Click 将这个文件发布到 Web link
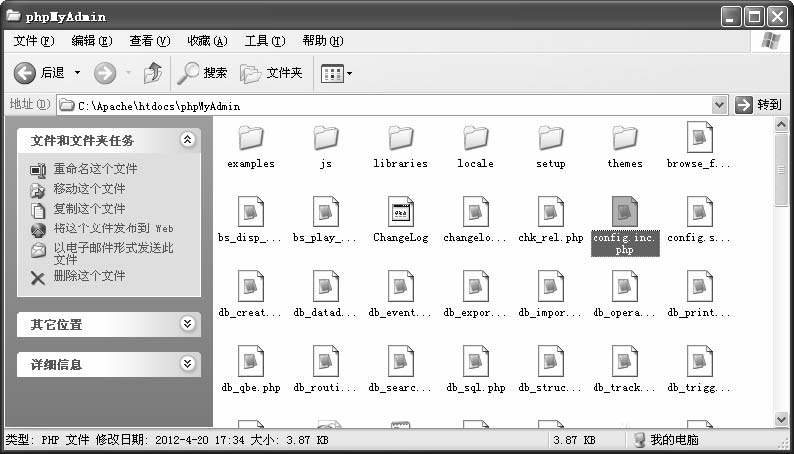The image size is (794, 454). (113, 228)
